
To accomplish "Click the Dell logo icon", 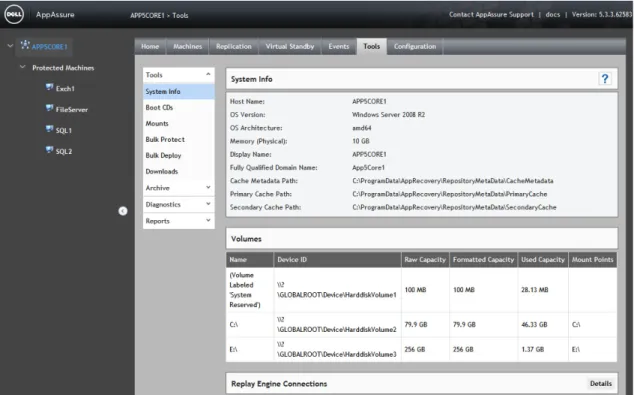I will coord(14,14).
